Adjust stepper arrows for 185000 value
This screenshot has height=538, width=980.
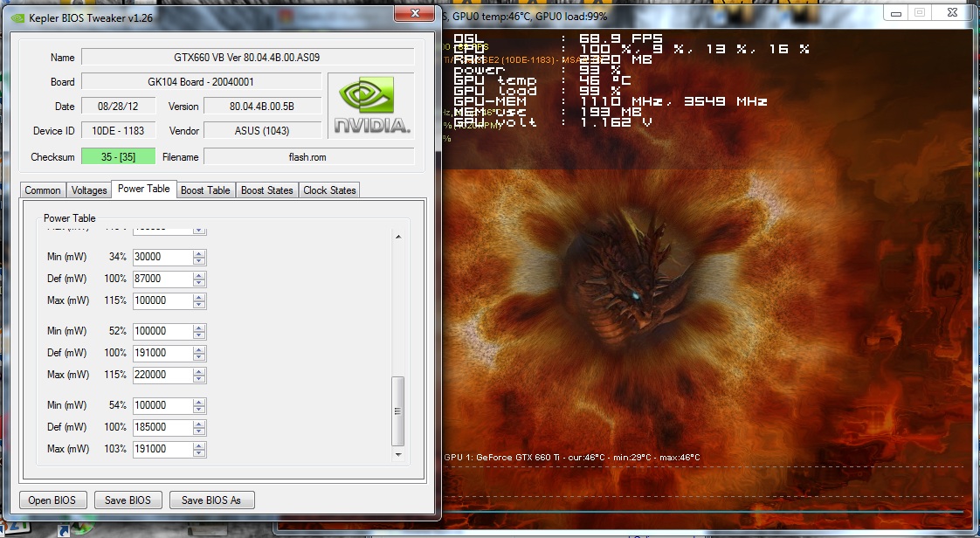tap(199, 427)
